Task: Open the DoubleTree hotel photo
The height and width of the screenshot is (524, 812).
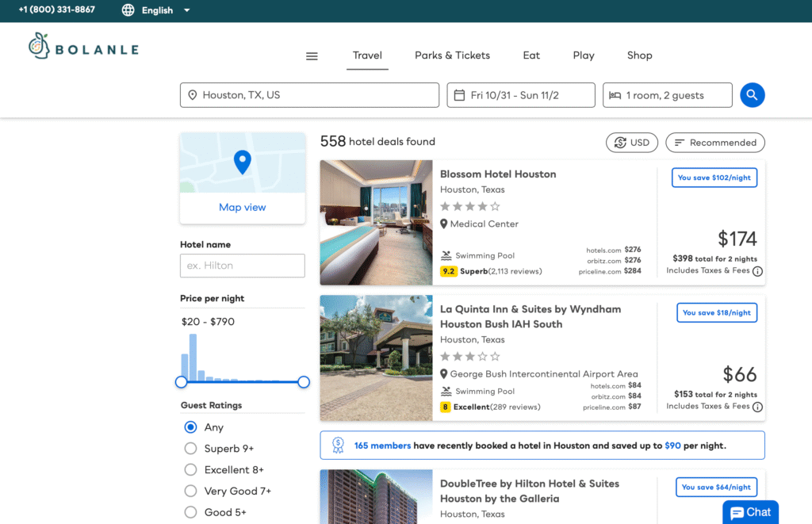Action: click(x=377, y=496)
